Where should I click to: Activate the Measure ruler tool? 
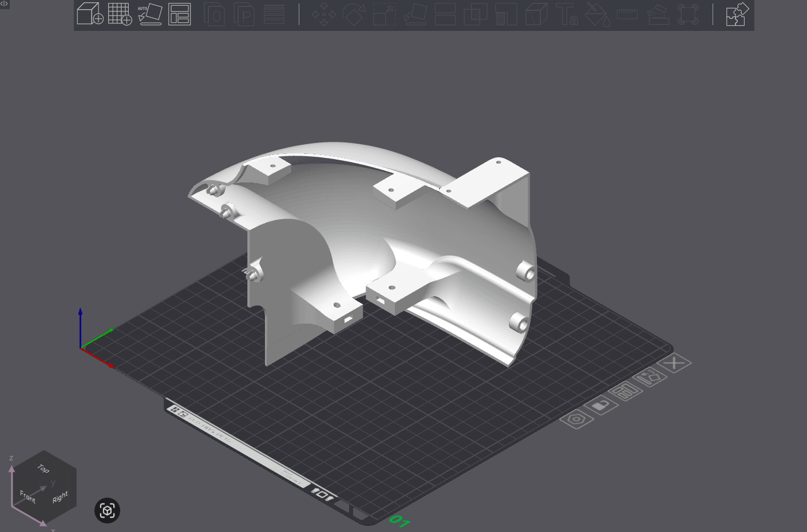tap(626, 14)
